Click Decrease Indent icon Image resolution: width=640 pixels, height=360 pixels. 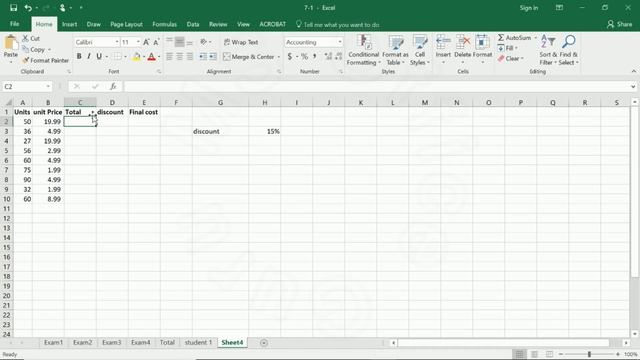[203, 56]
